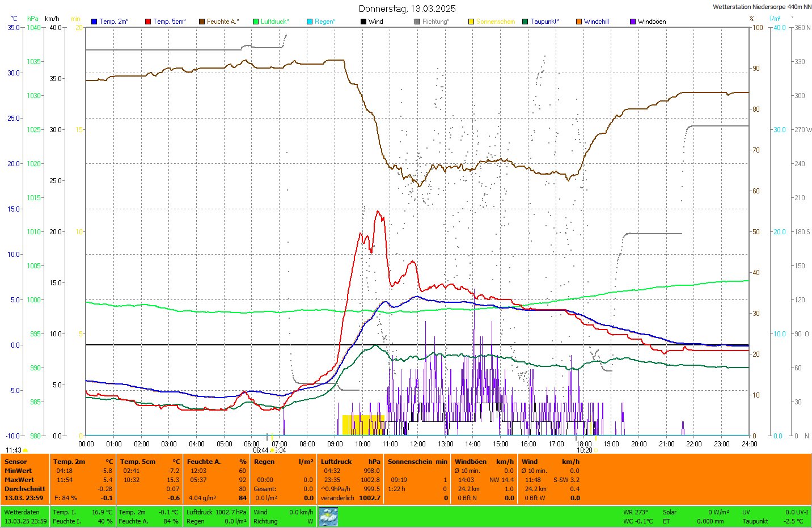
Task: Click the cloudy weather forecast icon
Action: pos(328,517)
